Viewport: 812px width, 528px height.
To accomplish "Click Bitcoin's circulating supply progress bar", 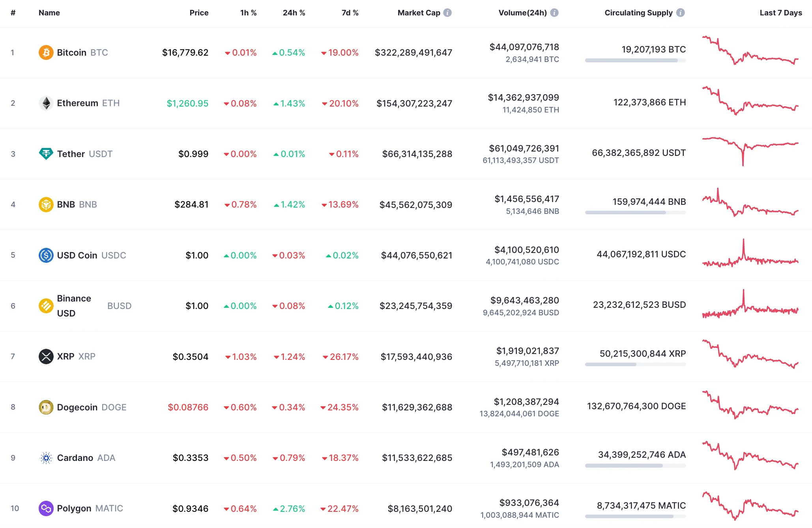I will click(x=634, y=61).
